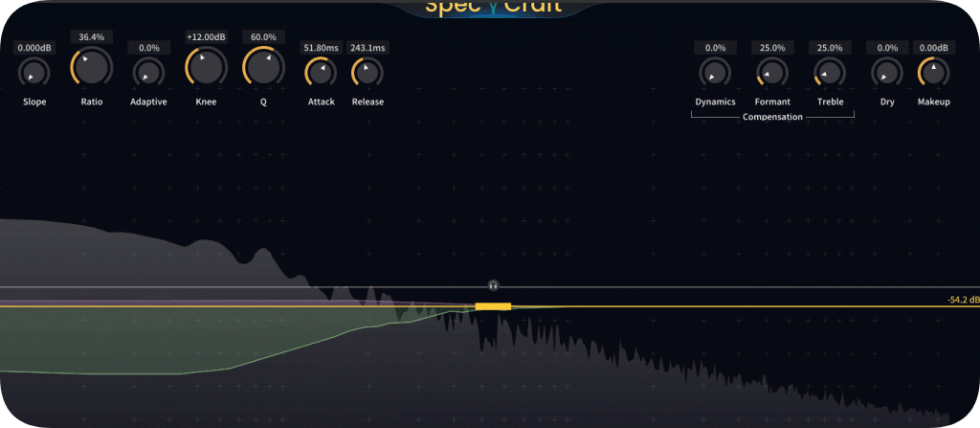
Task: Click the Ratio value 36.4% field
Action: coord(91,37)
